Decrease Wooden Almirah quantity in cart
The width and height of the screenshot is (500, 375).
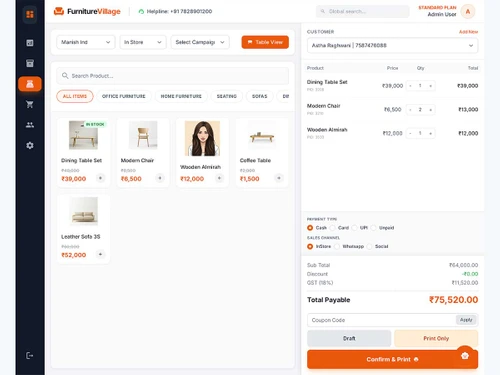[x=410, y=133]
